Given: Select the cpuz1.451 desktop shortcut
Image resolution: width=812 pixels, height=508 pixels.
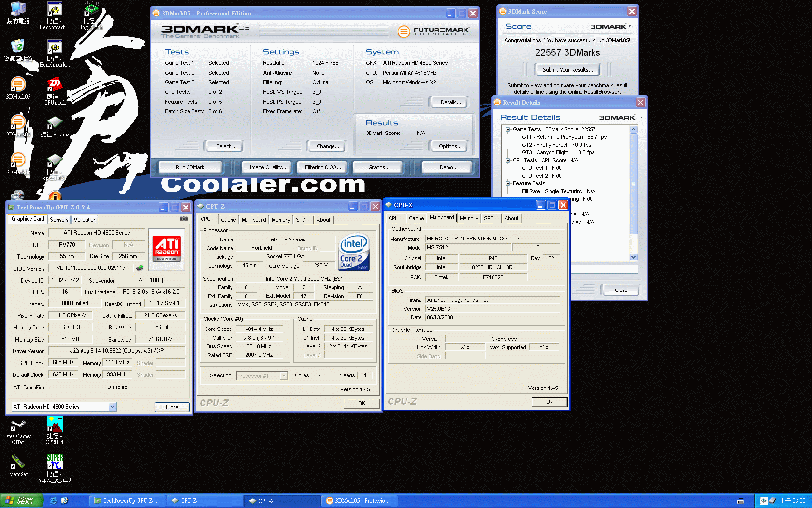Looking at the screenshot, I should (x=55, y=167).
